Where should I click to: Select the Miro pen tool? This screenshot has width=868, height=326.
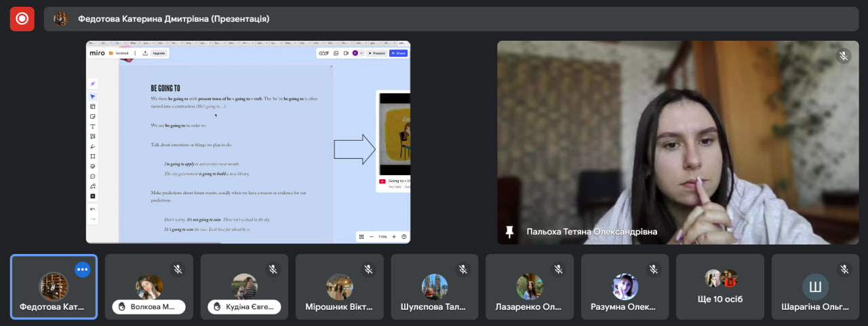tap(93, 147)
